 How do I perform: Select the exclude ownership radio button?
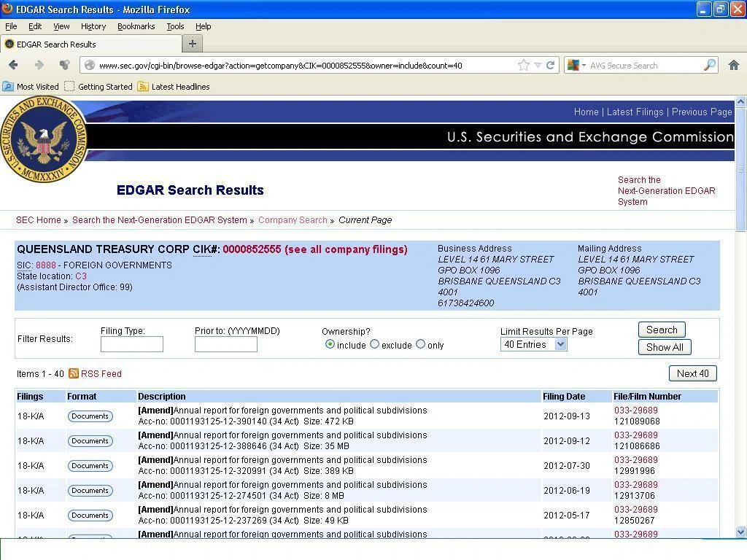click(x=374, y=344)
